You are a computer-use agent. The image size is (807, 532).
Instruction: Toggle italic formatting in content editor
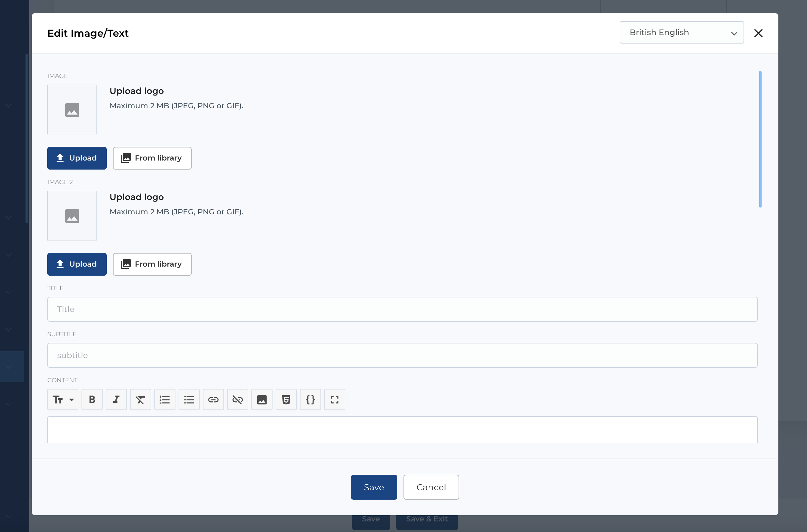[116, 399]
